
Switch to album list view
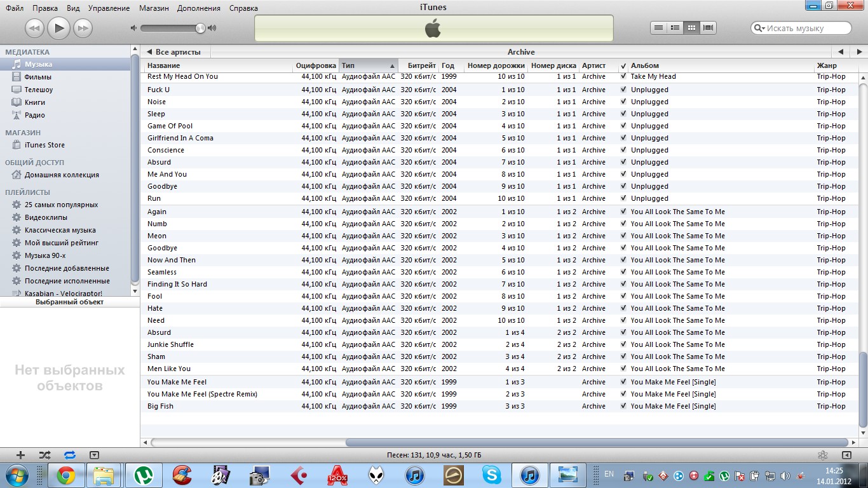(675, 28)
